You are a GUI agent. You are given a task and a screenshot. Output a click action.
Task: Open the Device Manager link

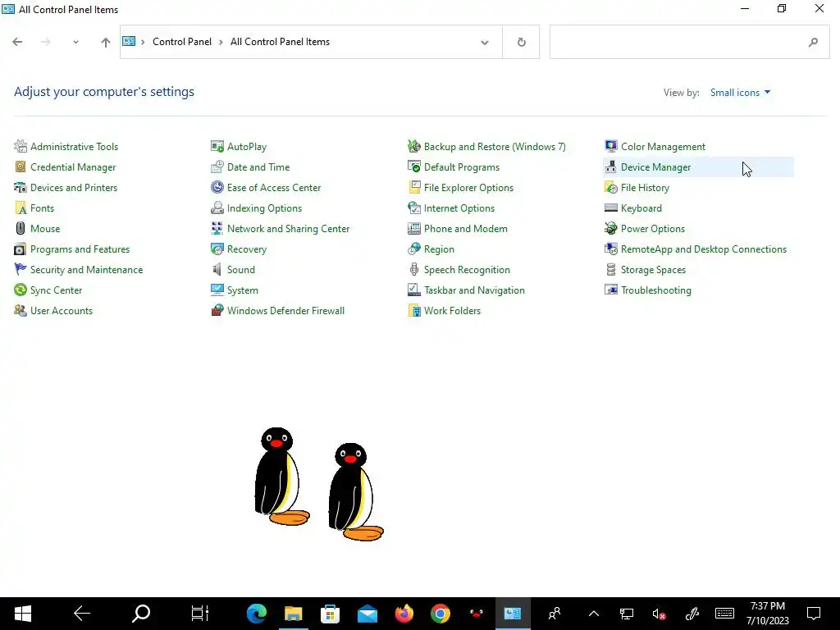(655, 167)
